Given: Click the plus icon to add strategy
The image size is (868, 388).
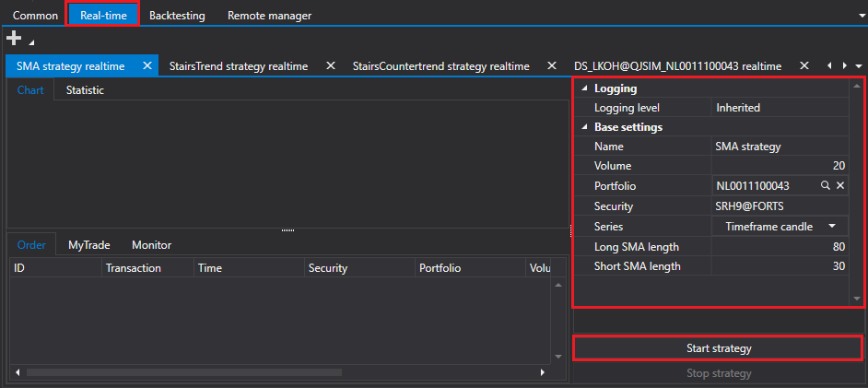Looking at the screenshot, I should click(x=13, y=38).
